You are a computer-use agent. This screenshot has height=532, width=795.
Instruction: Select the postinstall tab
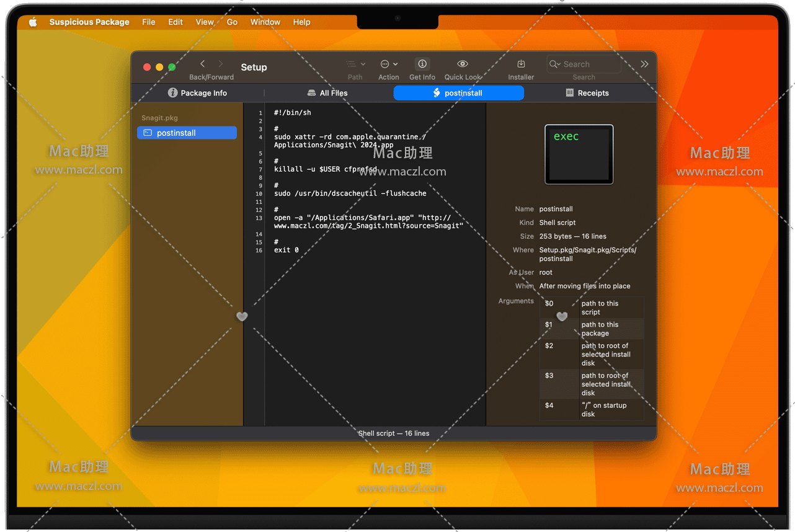point(458,93)
